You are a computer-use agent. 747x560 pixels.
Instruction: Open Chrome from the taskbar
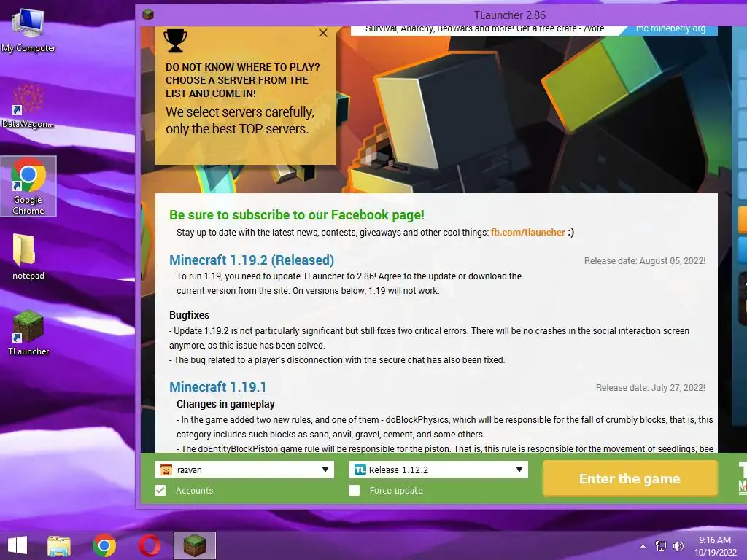(x=104, y=545)
